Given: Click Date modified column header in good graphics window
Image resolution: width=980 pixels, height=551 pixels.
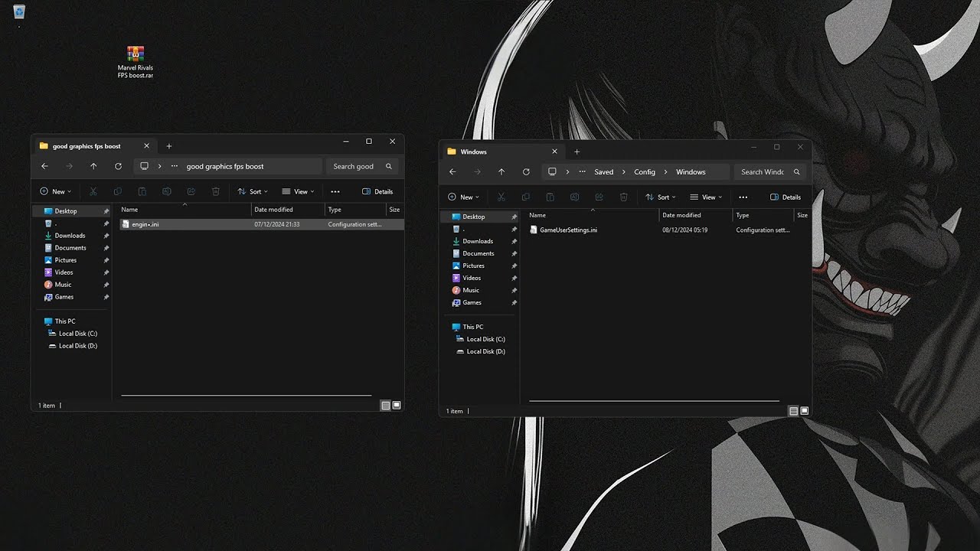Looking at the screenshot, I should (x=288, y=210).
